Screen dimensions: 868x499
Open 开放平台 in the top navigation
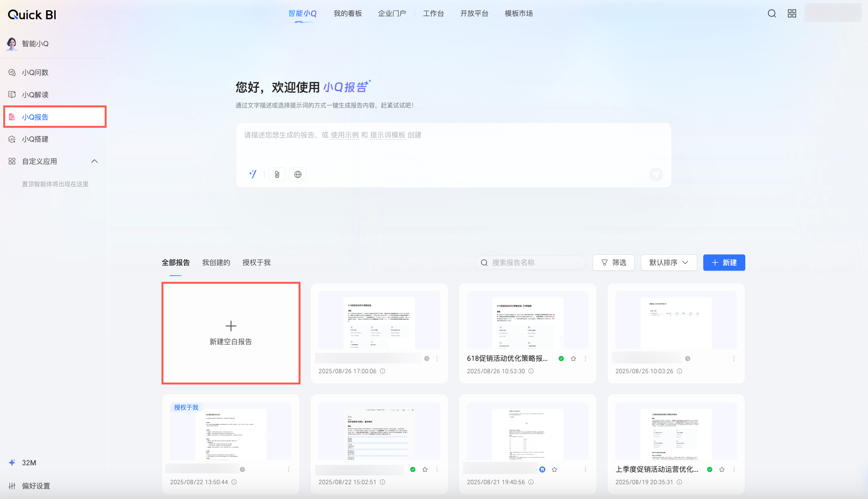pos(474,14)
